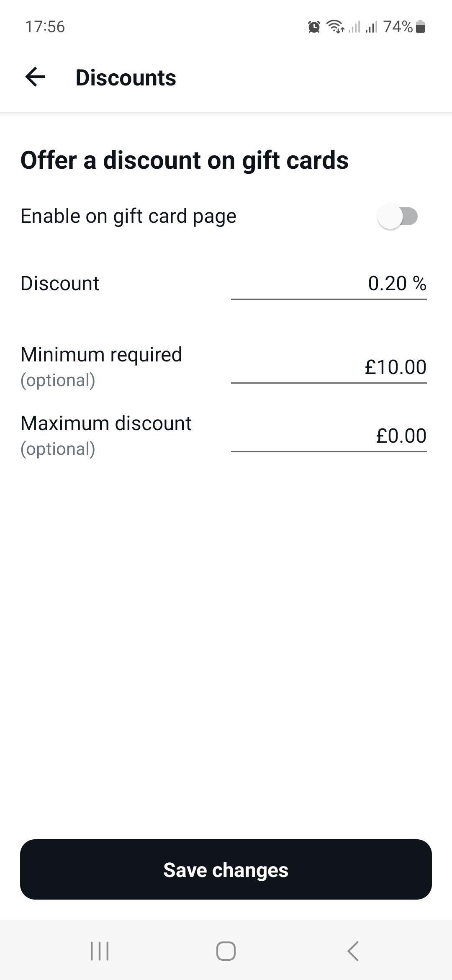452x980 pixels.
Task: Toggle Enable on gift card page switch
Action: click(x=398, y=217)
